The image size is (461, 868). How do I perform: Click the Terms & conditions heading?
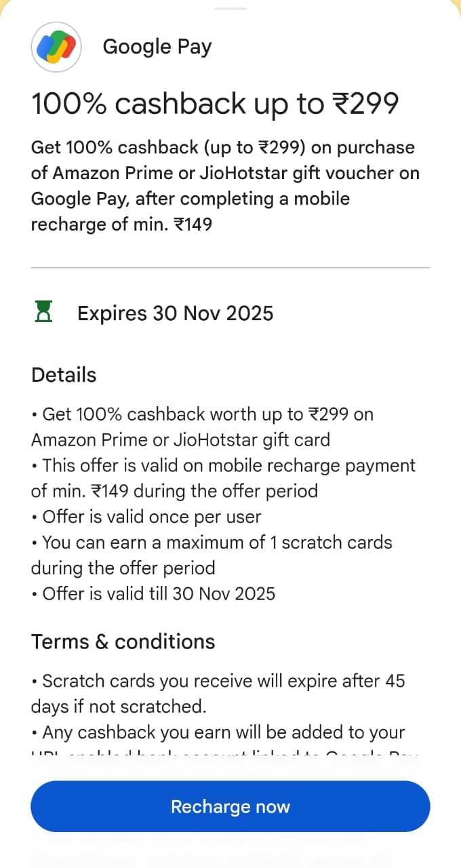[x=123, y=642]
